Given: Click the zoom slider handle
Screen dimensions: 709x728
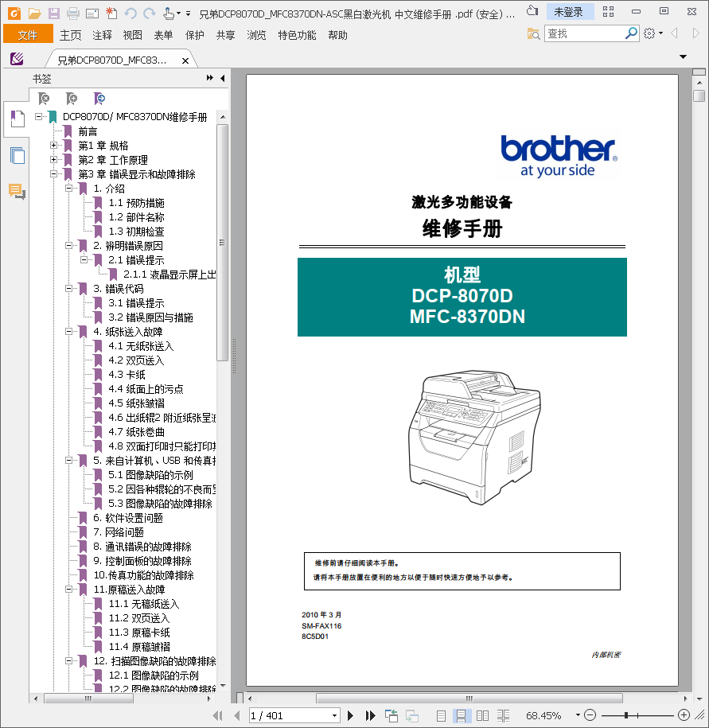Looking at the screenshot, I should pos(626,715).
